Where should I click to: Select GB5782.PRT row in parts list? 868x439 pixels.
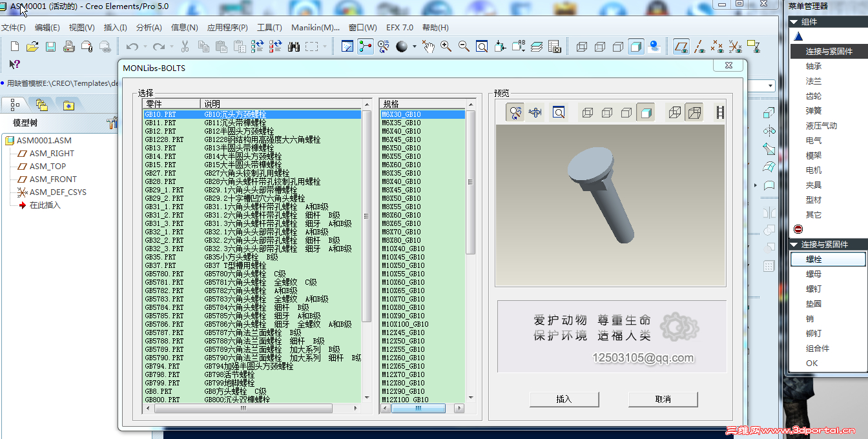(x=252, y=291)
